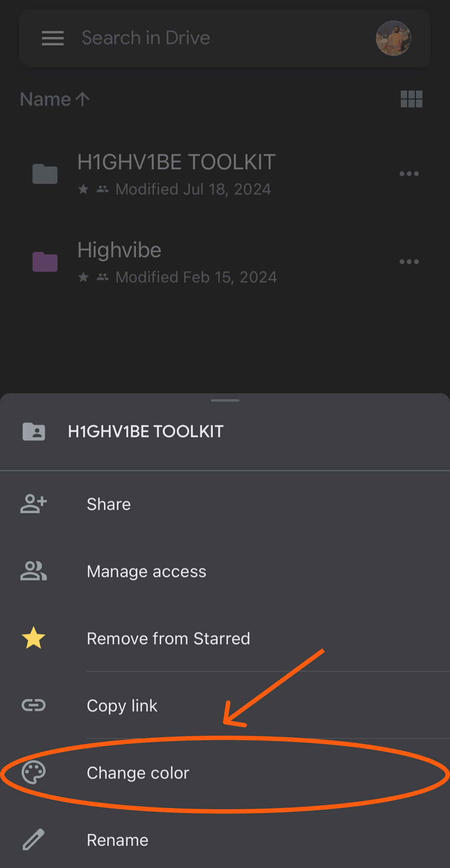Choose Manage access option
Image resolution: width=450 pixels, height=868 pixels.
[x=146, y=571]
